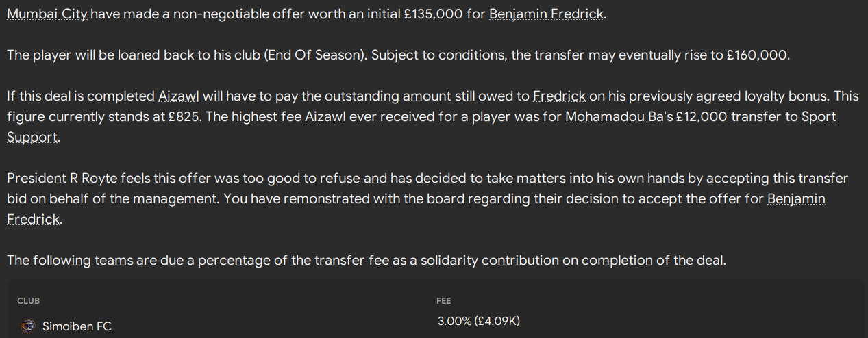The image size is (868, 338).
Task: Click Aizawl link before 'will have to pay'
Action: (x=178, y=96)
